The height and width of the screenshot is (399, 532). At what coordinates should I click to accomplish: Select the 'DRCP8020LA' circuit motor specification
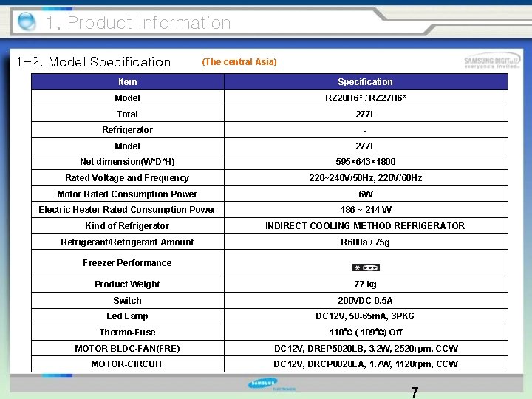(336, 364)
